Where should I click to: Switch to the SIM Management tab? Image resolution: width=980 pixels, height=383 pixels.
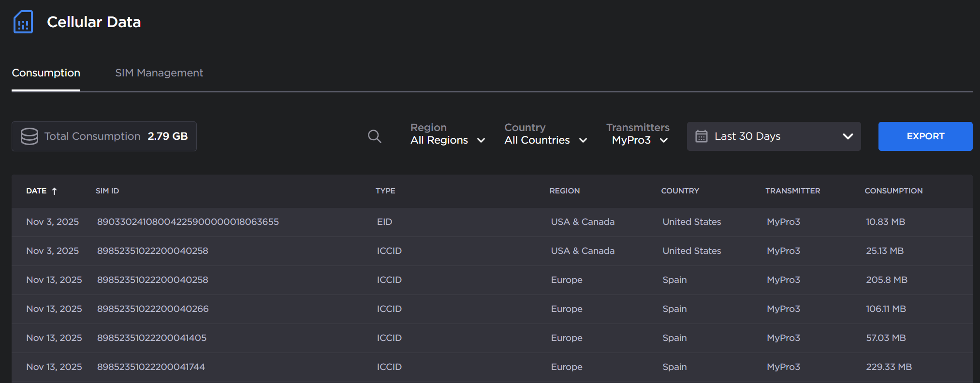click(x=159, y=73)
